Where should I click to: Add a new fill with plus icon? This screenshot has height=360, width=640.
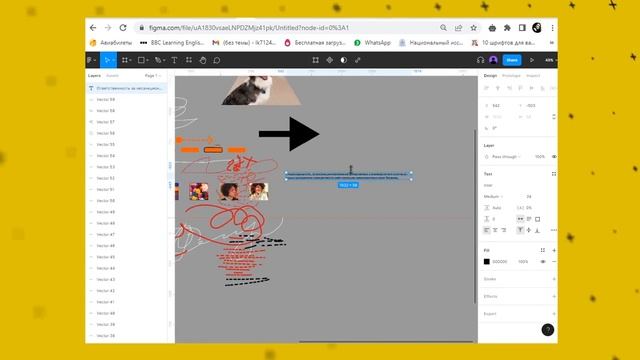click(554, 250)
